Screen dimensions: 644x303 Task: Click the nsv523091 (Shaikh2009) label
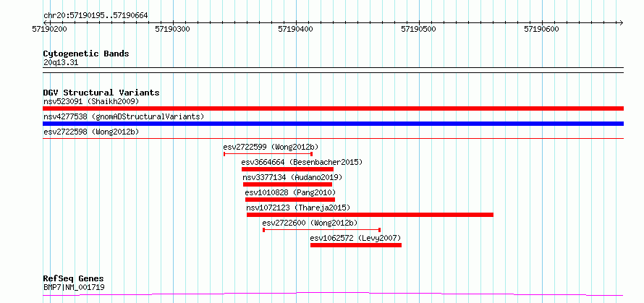click(91, 101)
